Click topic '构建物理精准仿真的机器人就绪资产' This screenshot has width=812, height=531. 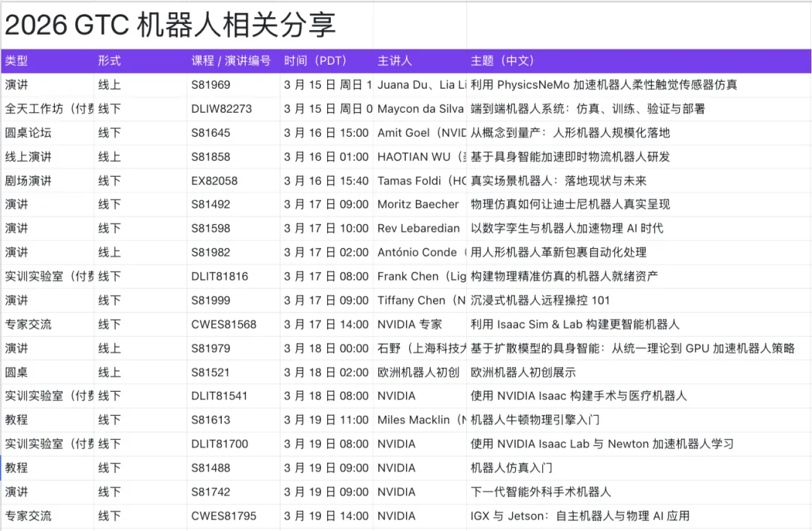coord(565,276)
